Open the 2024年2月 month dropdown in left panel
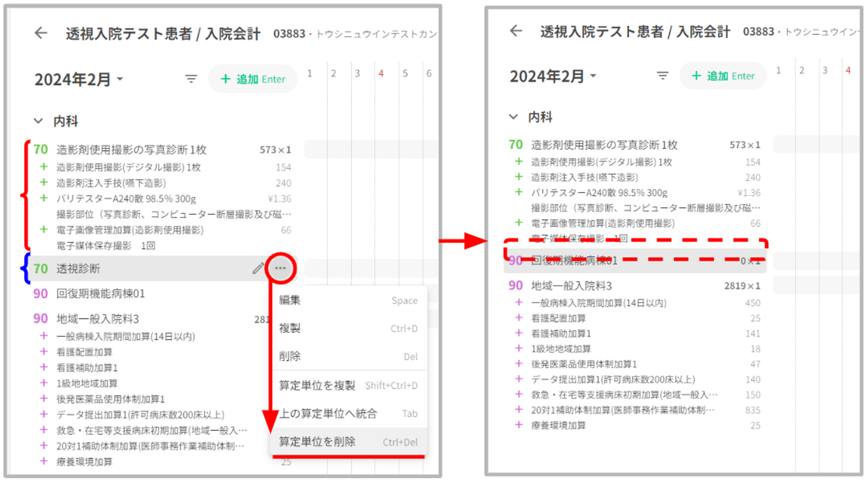 pos(79,79)
